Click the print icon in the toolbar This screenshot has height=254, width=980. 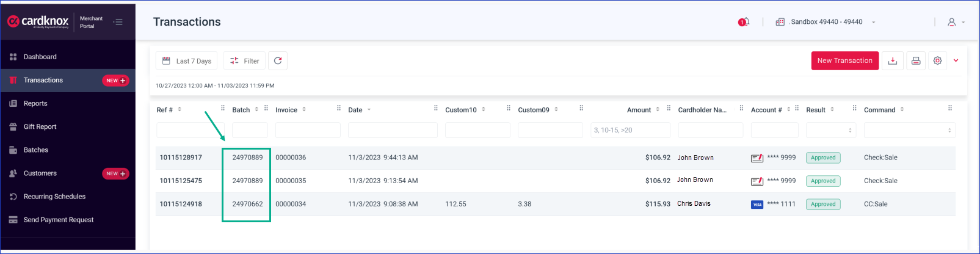pos(915,60)
